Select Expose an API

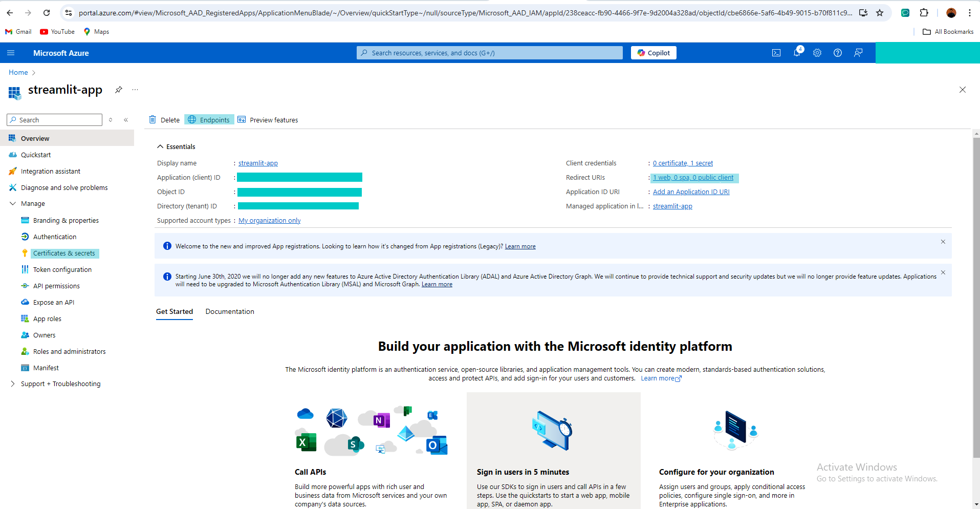[x=53, y=302]
